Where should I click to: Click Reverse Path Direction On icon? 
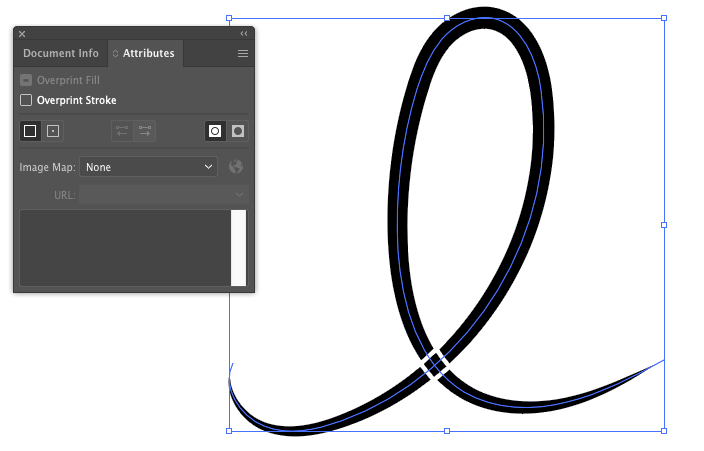click(x=145, y=131)
